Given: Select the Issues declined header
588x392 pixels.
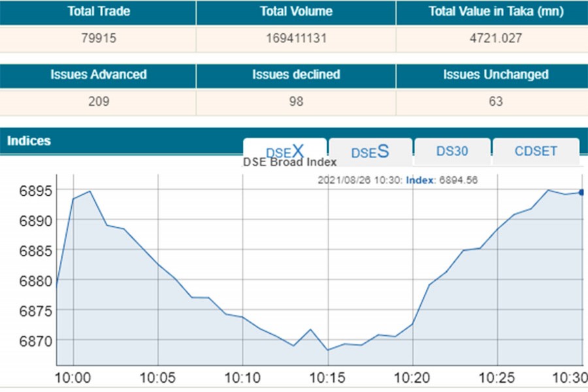Looking at the screenshot, I should (x=296, y=74).
